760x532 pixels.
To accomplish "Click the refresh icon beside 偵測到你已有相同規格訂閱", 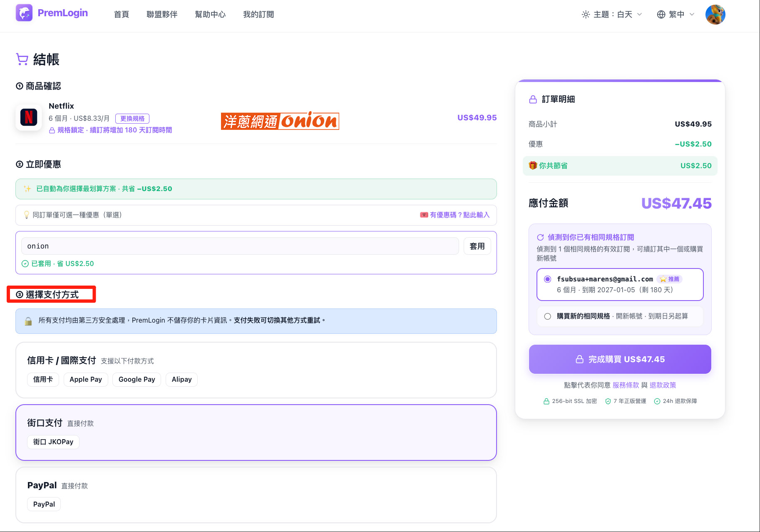I will coord(540,237).
